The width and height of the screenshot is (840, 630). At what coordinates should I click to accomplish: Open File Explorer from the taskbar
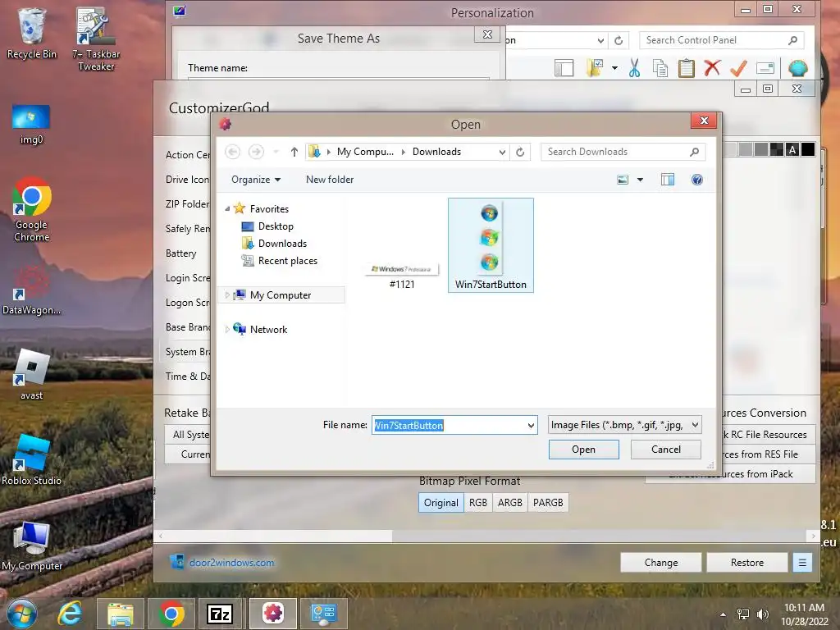click(x=121, y=614)
